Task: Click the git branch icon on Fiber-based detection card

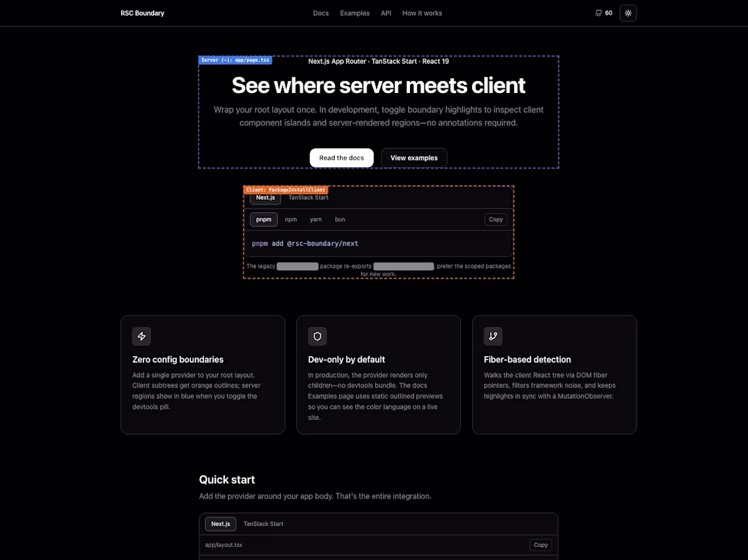Action: pyautogui.click(x=493, y=336)
